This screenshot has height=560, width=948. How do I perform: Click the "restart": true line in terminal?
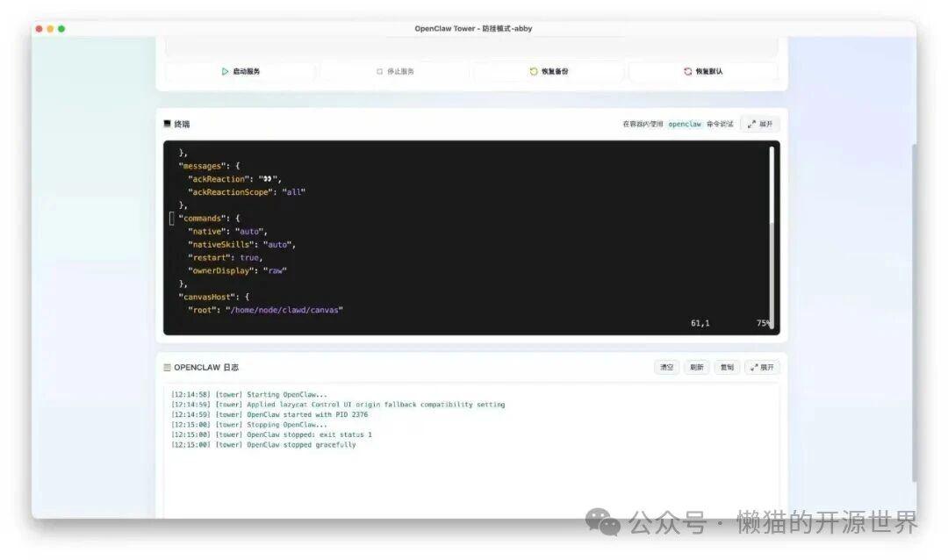225,258
